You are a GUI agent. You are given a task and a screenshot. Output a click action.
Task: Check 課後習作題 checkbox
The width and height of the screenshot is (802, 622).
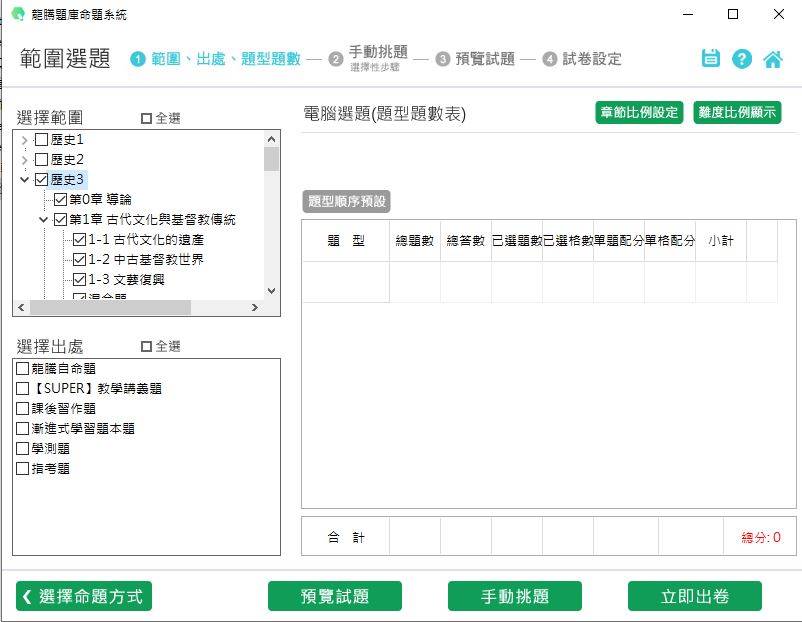[23, 408]
